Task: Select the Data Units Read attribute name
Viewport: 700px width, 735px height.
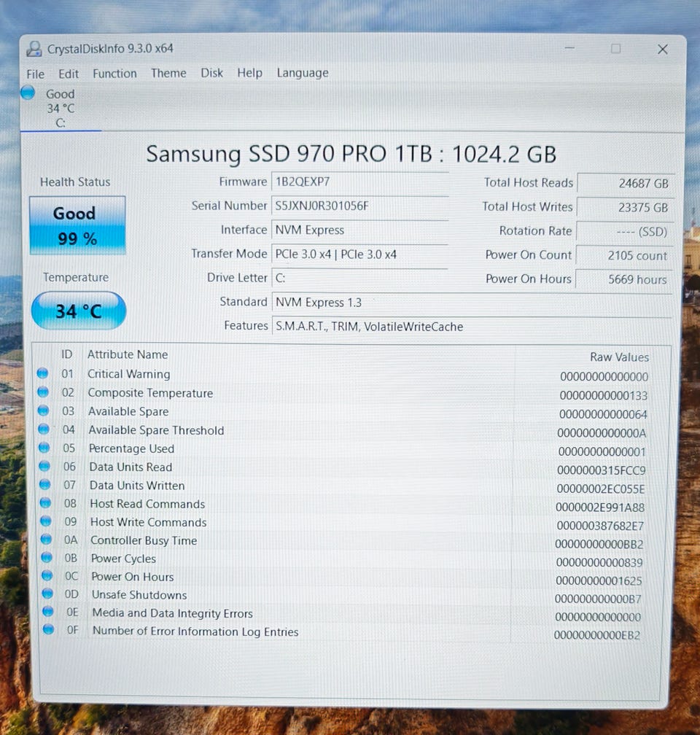Action: (x=131, y=467)
